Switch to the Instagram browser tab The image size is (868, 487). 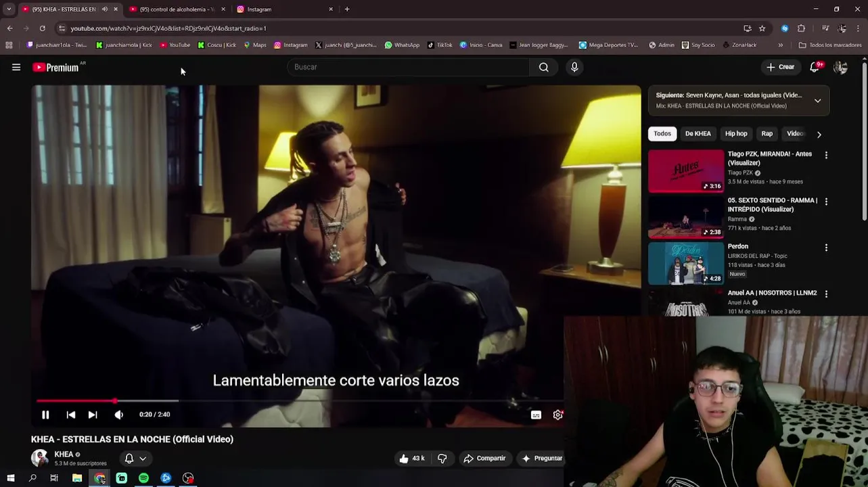pyautogui.click(x=284, y=9)
